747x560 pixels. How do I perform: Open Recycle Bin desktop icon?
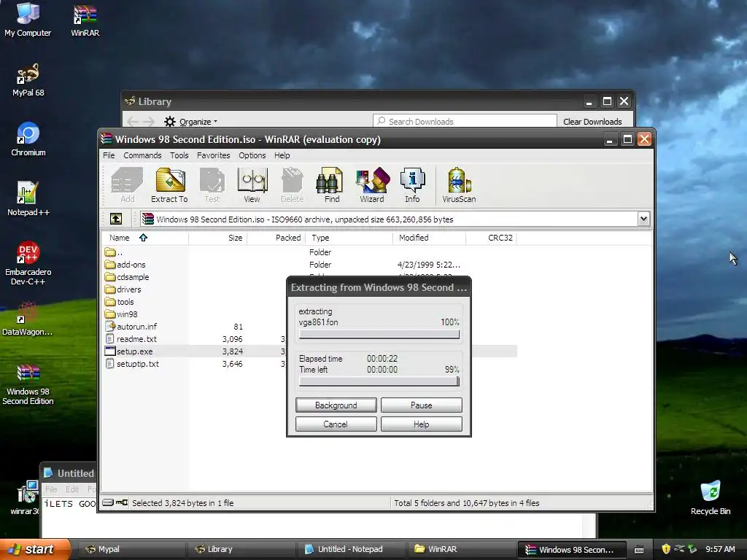[711, 497]
